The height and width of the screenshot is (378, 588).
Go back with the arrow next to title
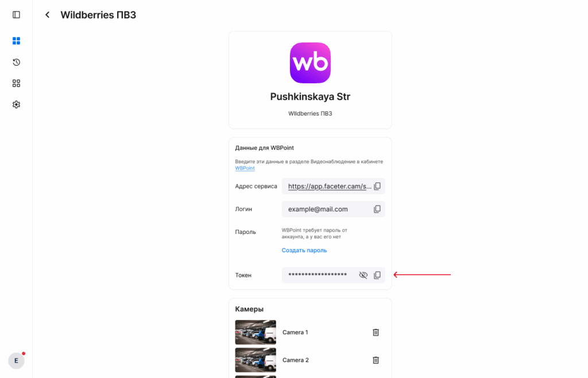click(47, 15)
